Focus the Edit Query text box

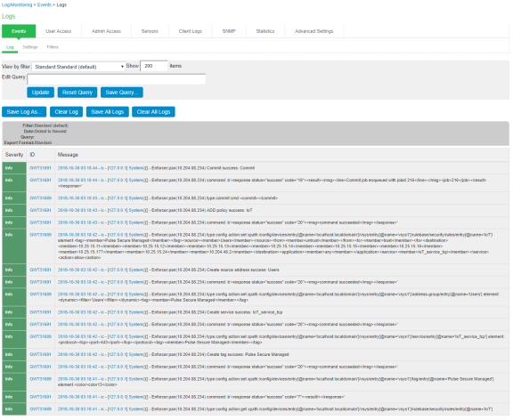point(117,79)
